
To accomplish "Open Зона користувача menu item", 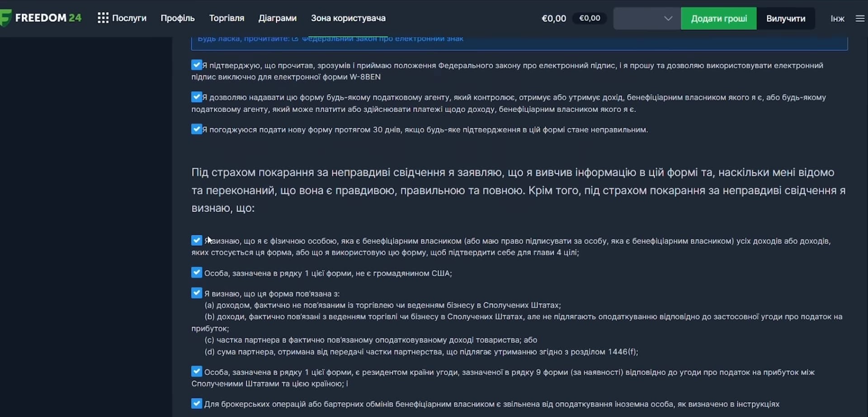I will tap(348, 18).
